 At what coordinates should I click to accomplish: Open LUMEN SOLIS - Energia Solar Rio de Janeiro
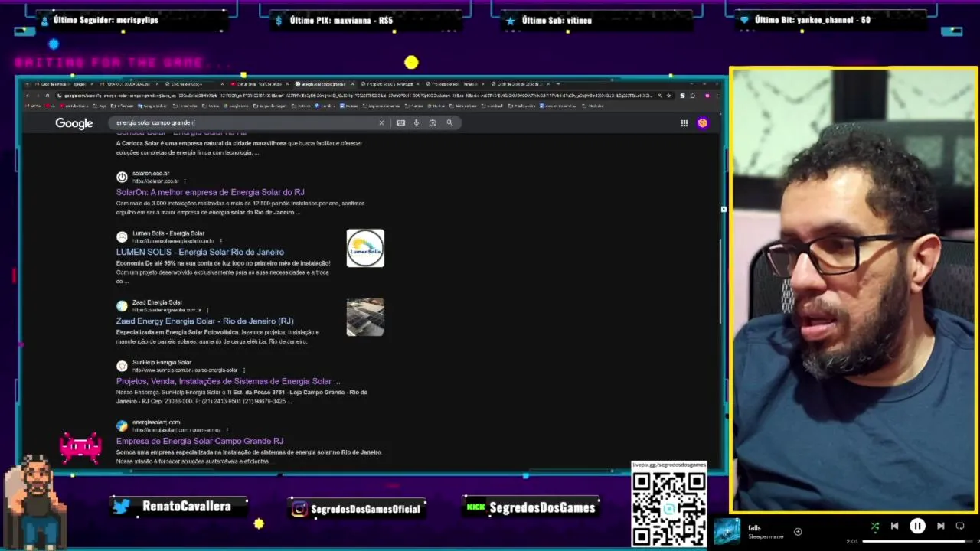(x=200, y=252)
